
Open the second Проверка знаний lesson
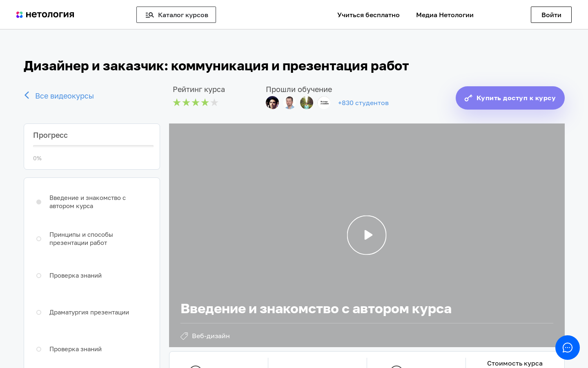coord(76,349)
